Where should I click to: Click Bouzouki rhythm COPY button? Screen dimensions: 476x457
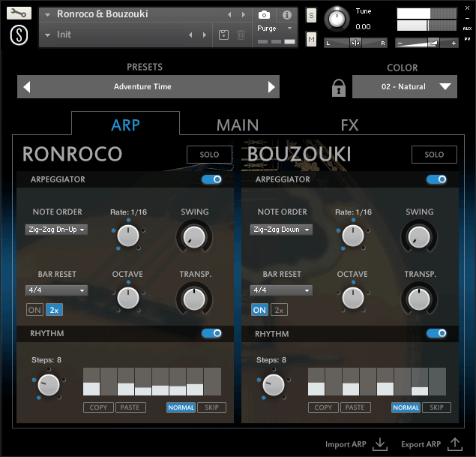click(323, 407)
